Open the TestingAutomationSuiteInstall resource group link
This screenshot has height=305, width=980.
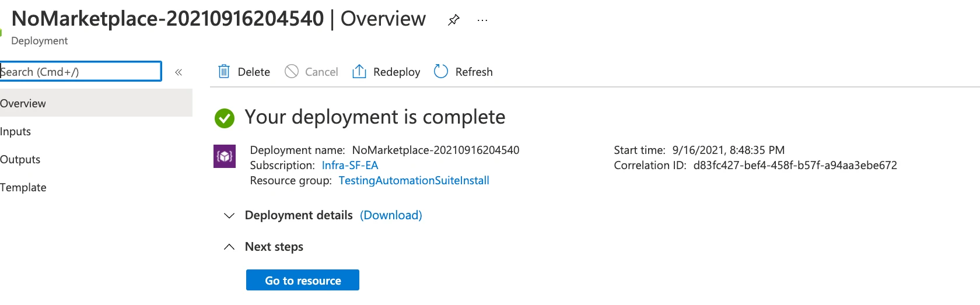[414, 180]
